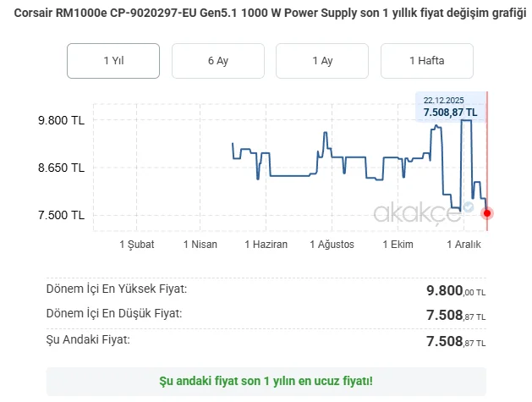Screen dimensions: 532x402
Task: Select the 1 Haziran date label
Action: (x=266, y=245)
